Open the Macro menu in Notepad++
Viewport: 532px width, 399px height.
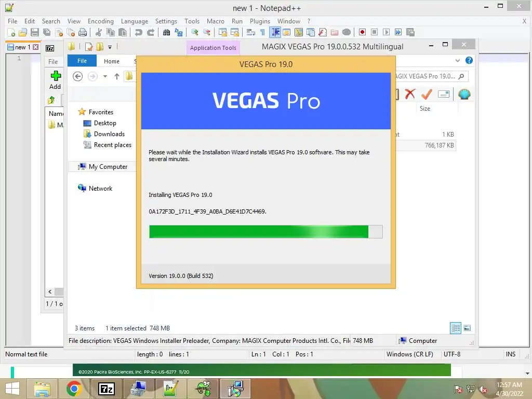pos(216,21)
